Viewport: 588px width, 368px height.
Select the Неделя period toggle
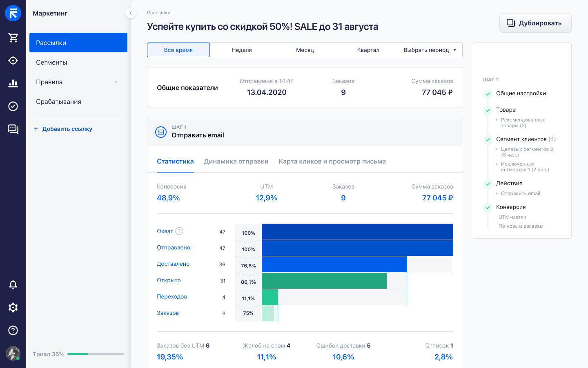242,50
